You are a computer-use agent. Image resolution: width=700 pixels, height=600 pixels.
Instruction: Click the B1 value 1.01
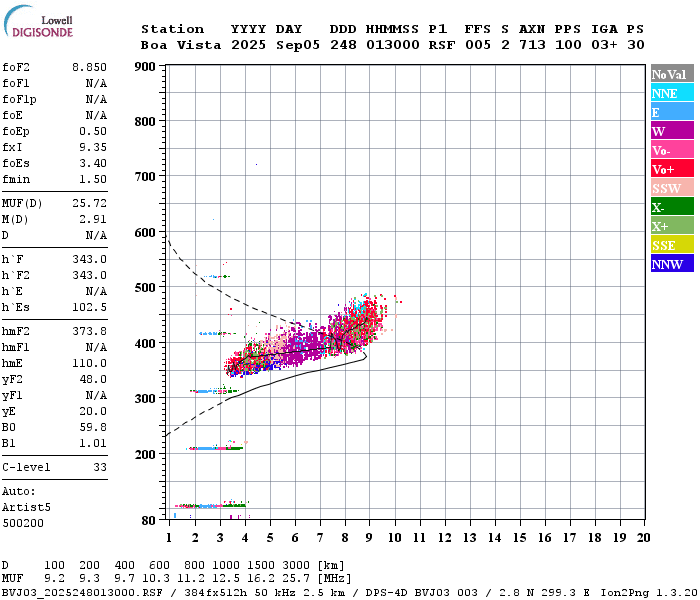pyautogui.click(x=93, y=443)
